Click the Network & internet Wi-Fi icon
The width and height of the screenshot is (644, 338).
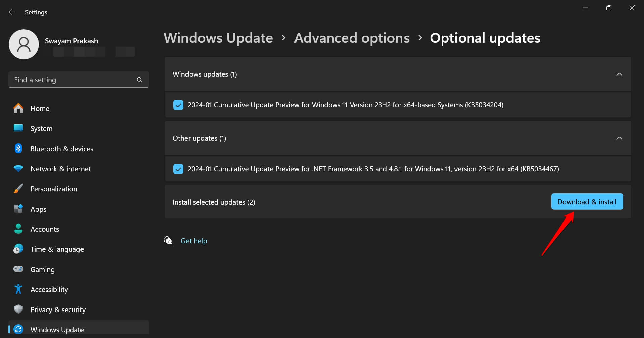click(18, 169)
